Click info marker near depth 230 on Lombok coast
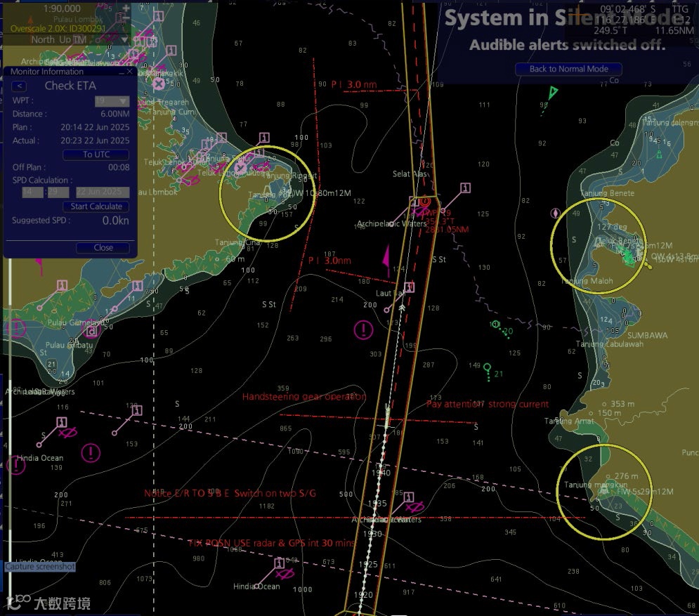Screen dimensions: 699x616 click(x=137, y=286)
